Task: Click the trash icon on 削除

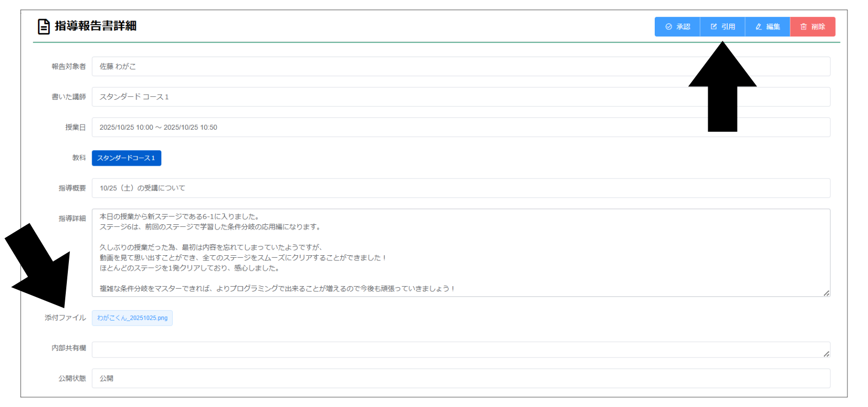Action: 804,27
